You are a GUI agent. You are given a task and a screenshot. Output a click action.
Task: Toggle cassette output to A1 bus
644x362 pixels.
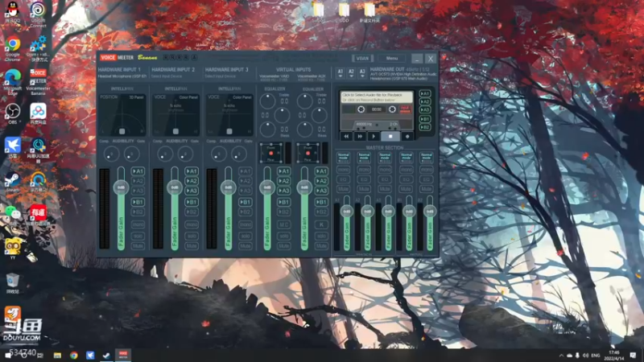point(425,93)
